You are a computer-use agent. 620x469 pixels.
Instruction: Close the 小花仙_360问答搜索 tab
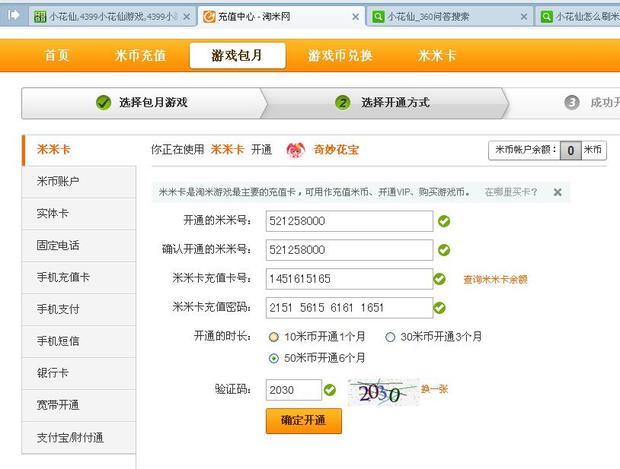pyautogui.click(x=524, y=17)
